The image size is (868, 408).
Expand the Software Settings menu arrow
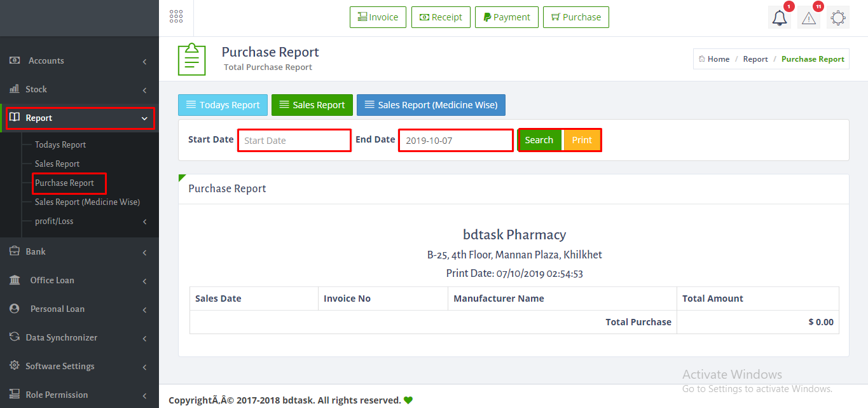(144, 367)
